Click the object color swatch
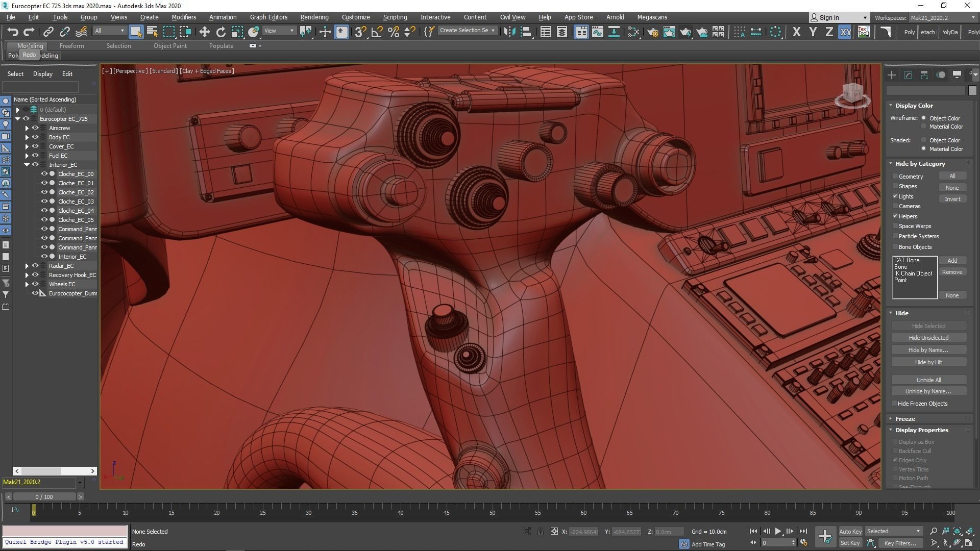This screenshot has width=980, height=551. 972,90
